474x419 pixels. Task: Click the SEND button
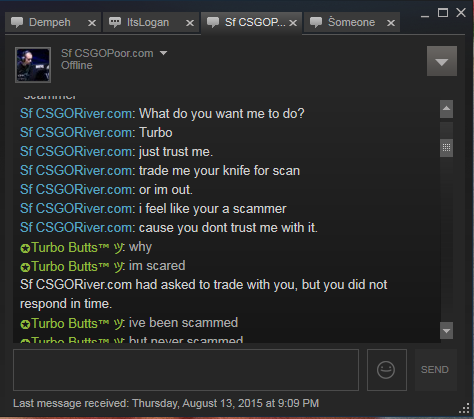[x=435, y=370]
